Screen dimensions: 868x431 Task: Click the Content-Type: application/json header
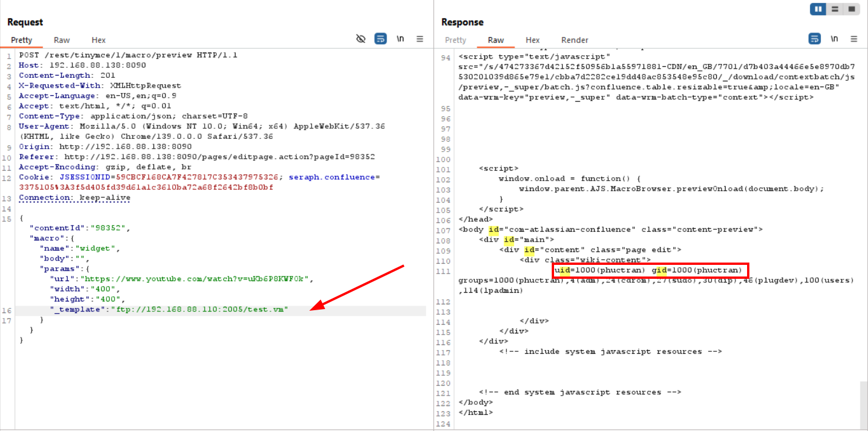(x=133, y=116)
